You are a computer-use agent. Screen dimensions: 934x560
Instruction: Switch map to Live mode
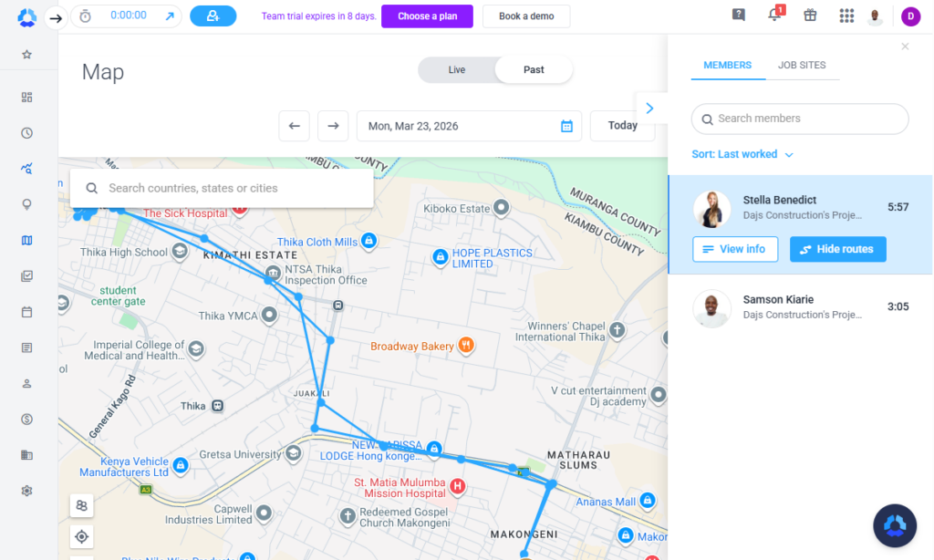point(456,69)
